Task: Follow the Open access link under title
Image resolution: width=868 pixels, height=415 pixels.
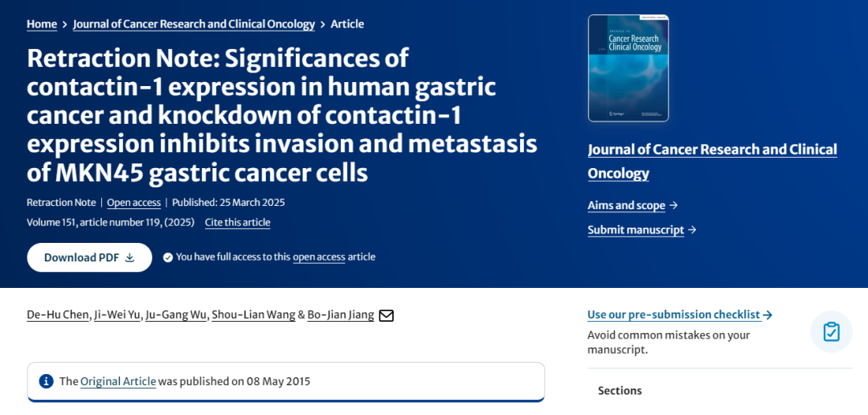Action: [x=134, y=203]
